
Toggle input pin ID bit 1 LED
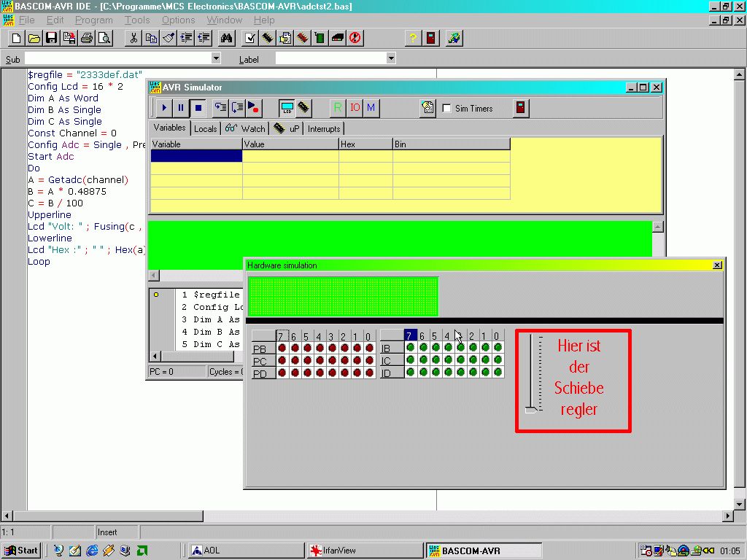tap(485, 373)
